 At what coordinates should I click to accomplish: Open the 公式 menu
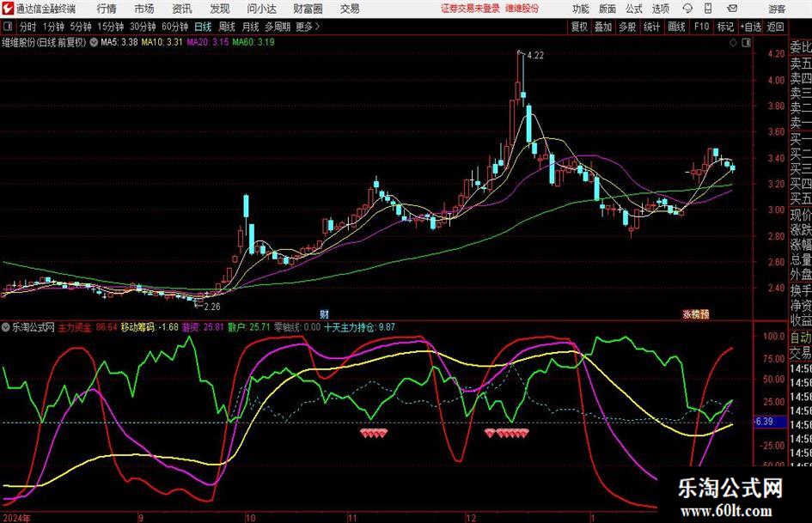634,9
